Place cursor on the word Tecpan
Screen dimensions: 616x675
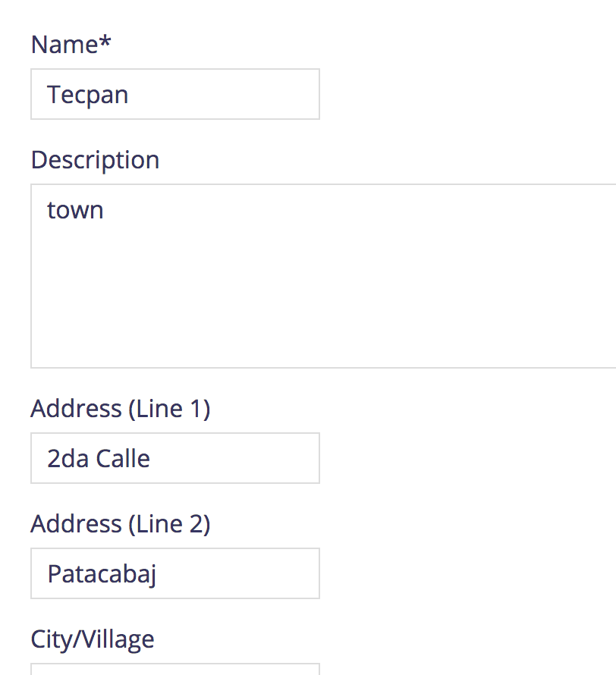tap(88, 95)
